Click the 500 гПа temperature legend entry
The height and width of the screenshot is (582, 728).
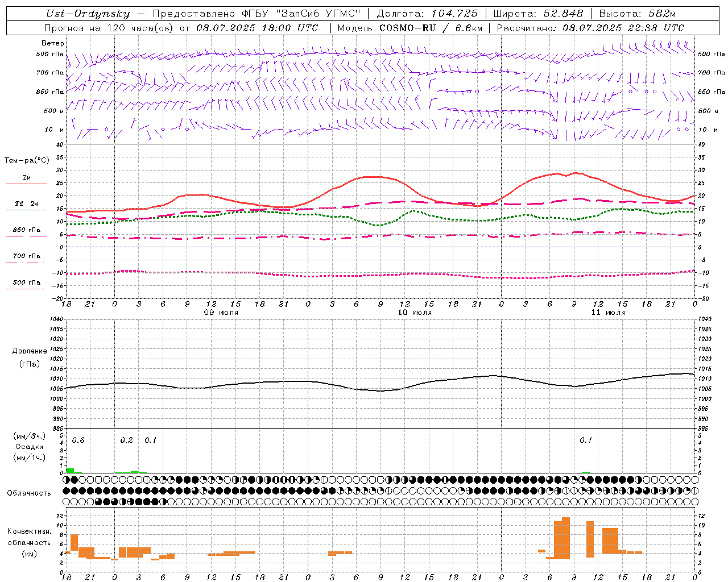click(x=27, y=282)
